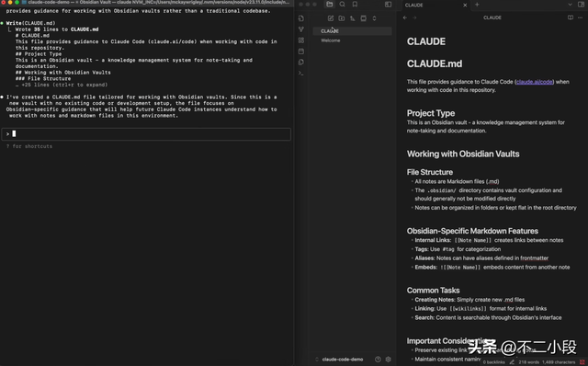Follow the claude.ai/code hyperlink
The image size is (588, 366).
[535, 82]
